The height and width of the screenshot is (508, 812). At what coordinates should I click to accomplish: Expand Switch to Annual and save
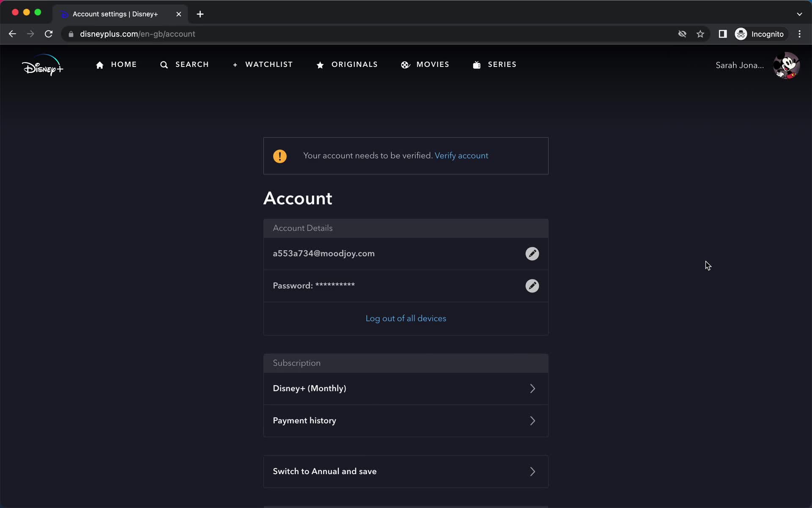[x=532, y=471]
